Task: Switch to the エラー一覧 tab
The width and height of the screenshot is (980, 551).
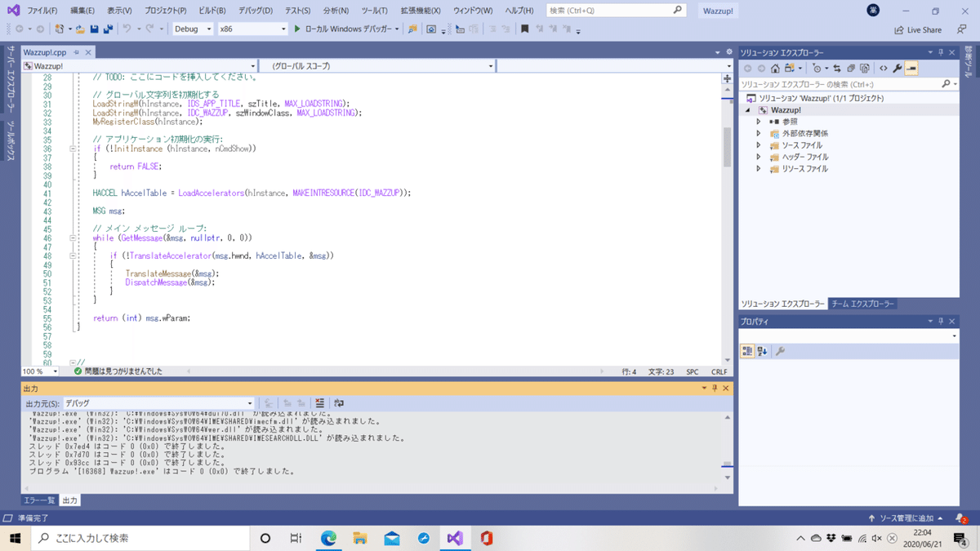Action: coord(39,500)
